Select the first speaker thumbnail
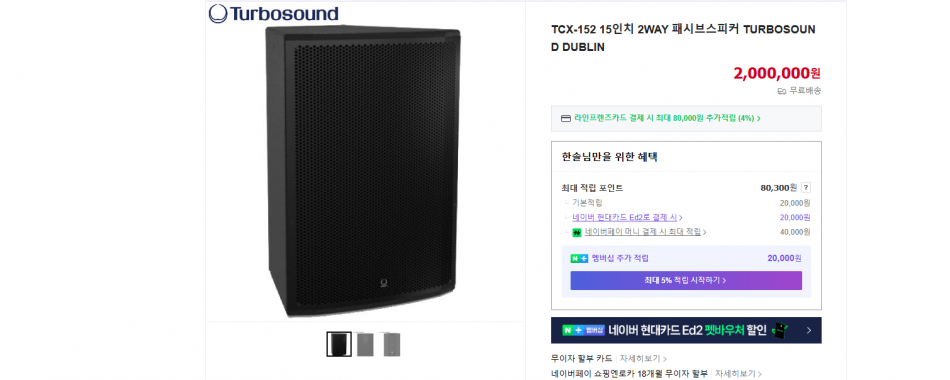Image resolution: width=950 pixels, height=380 pixels. (339, 344)
